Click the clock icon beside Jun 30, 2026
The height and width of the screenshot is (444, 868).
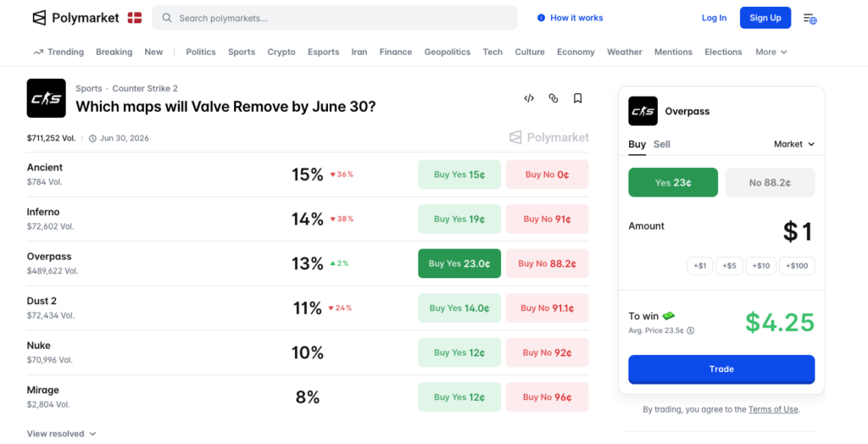[92, 138]
